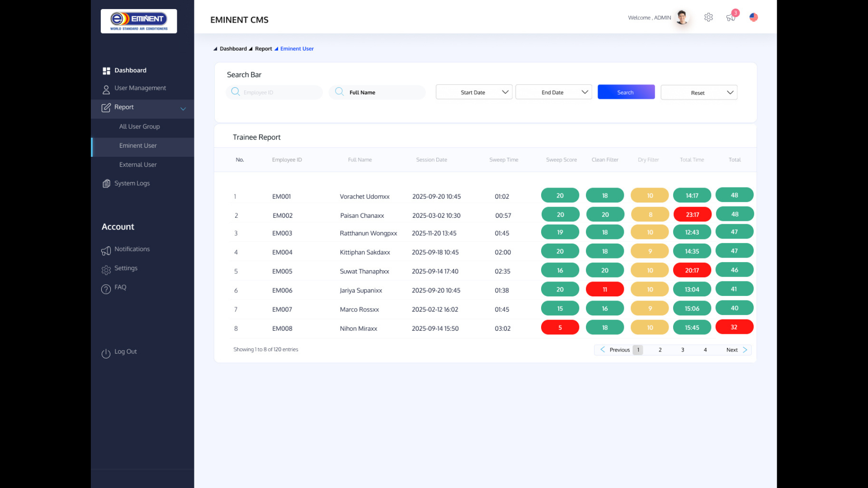Collapse the Report menu chevron

pos(183,108)
